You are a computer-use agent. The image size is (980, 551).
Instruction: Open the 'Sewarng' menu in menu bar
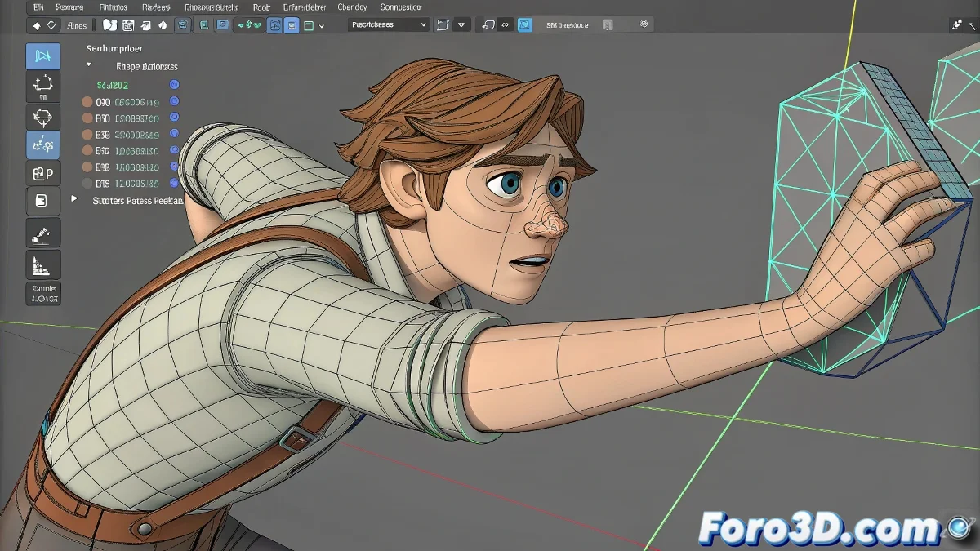(x=69, y=7)
